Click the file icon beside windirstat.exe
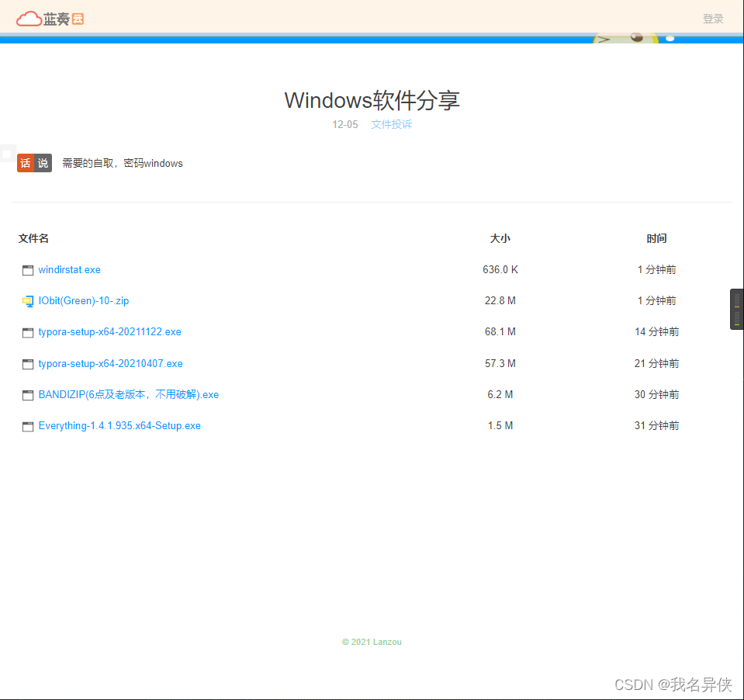This screenshot has width=744, height=700. (x=28, y=270)
